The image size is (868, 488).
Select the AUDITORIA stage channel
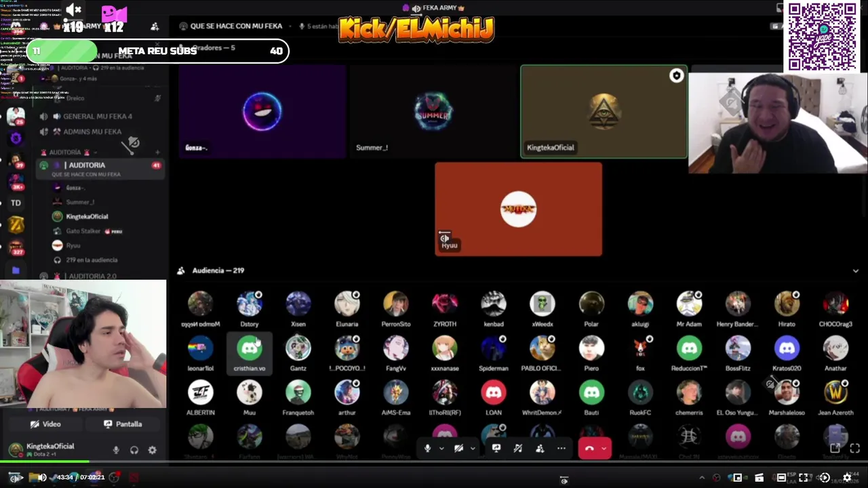(102, 169)
